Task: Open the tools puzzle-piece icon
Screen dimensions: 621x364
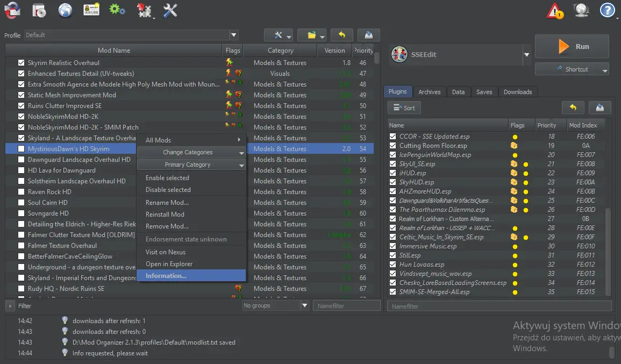Action: (x=144, y=11)
